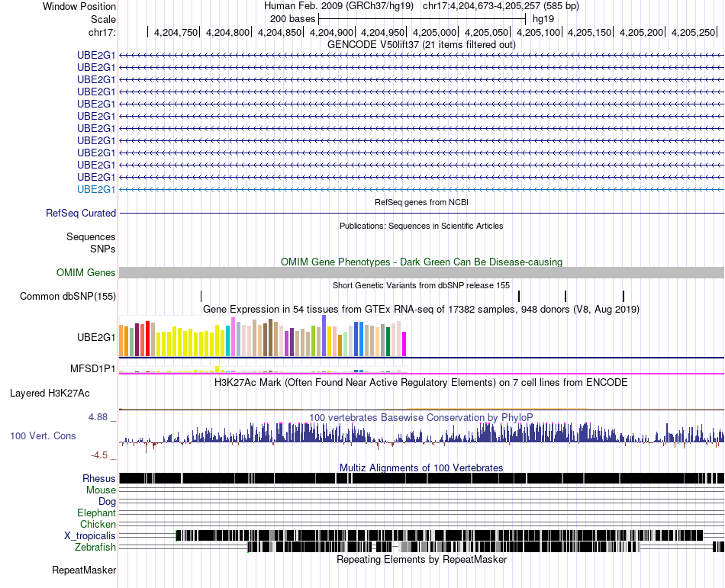Click the OMIM Genes label

(86, 272)
